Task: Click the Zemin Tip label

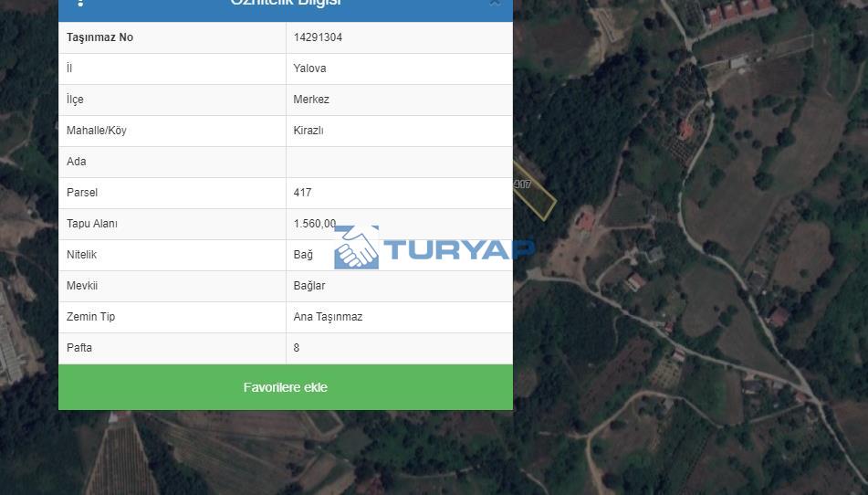Action: 90,316
